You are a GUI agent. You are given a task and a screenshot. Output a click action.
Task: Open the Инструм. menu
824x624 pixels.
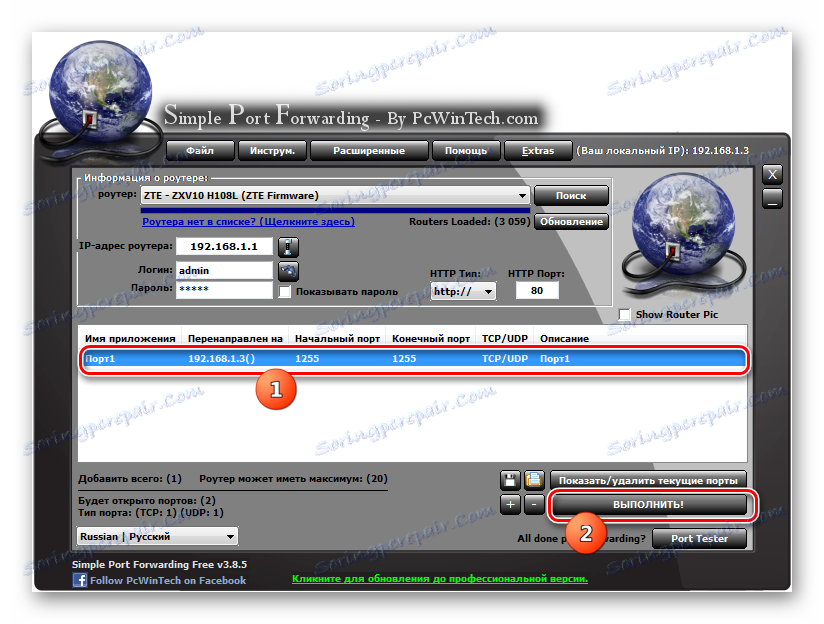(x=272, y=150)
